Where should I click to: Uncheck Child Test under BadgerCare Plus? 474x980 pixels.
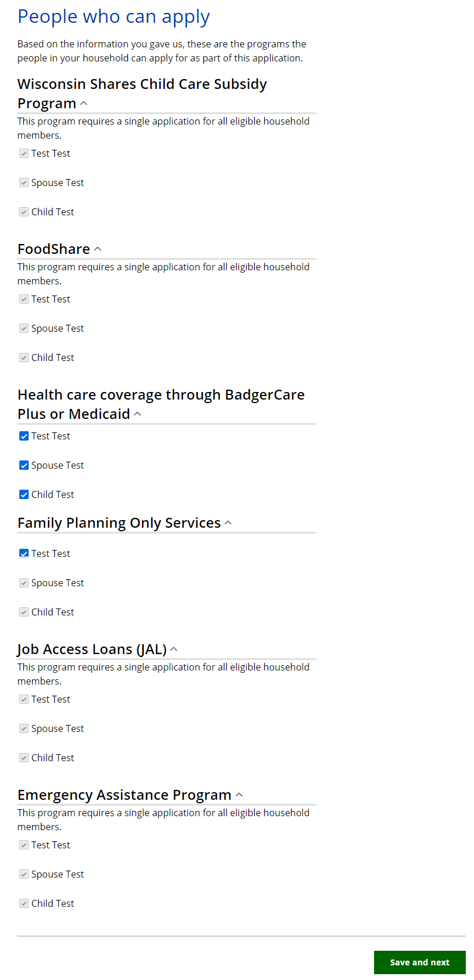click(x=24, y=494)
